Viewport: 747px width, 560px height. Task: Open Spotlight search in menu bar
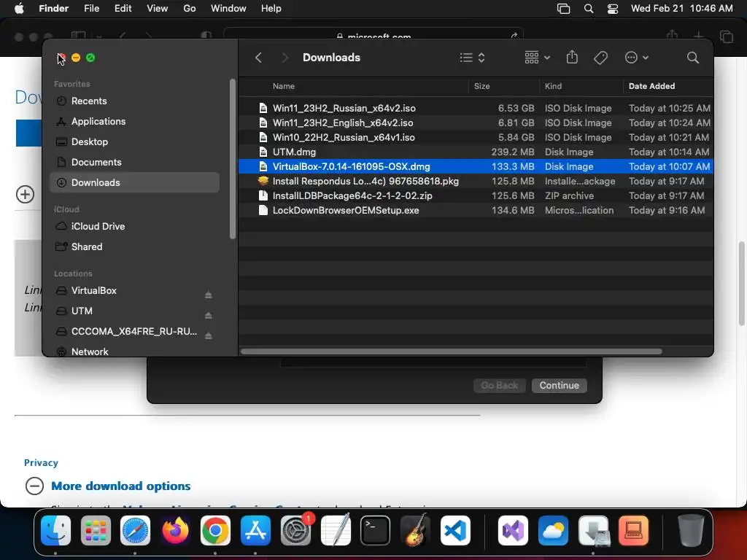[x=589, y=9]
